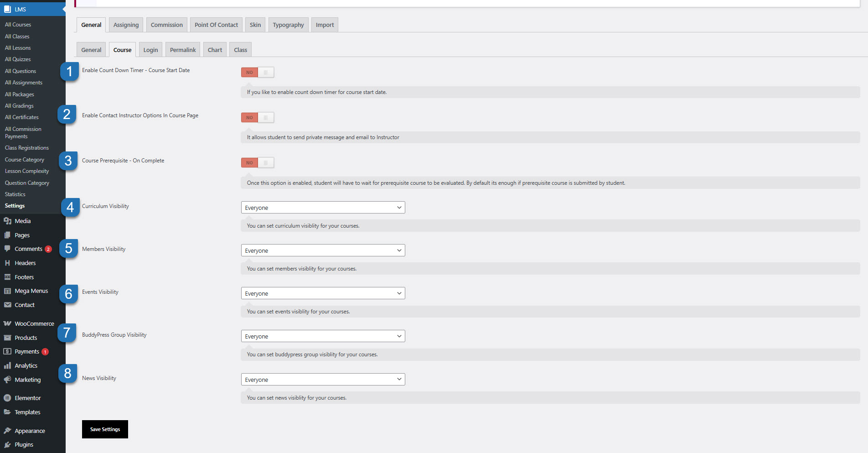Select BuddyPress Group Visibility dropdown
Screen dimensions: 868x453
tap(323, 336)
